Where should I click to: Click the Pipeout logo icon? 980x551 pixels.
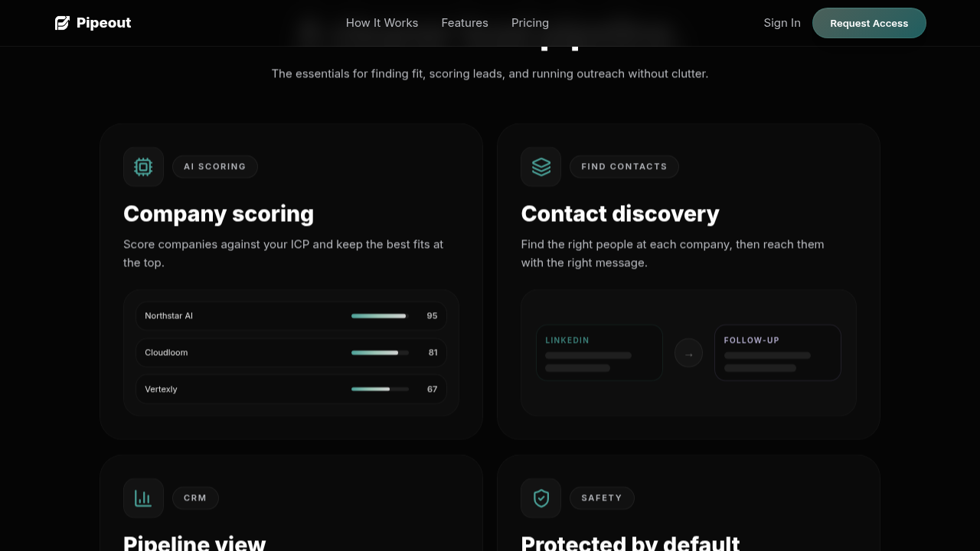62,23
